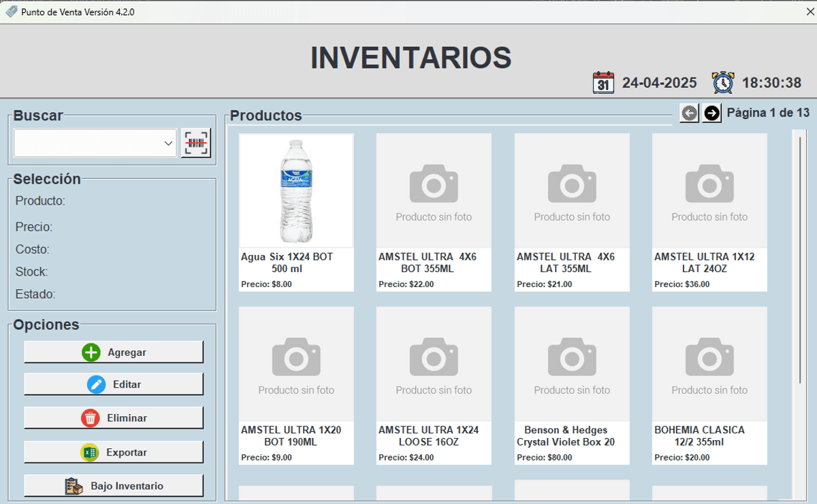Click the barcode scanner icon
817x504 pixels.
pyautogui.click(x=196, y=144)
